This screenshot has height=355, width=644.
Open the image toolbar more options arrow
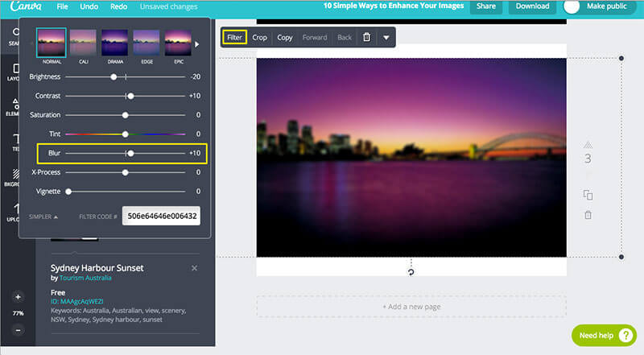386,38
